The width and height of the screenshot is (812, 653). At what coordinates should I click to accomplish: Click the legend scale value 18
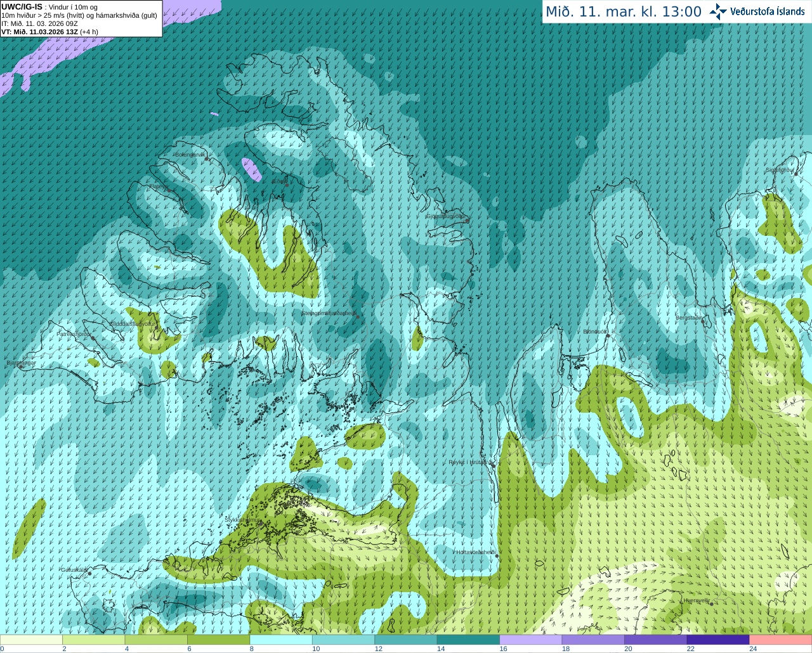coord(566,649)
